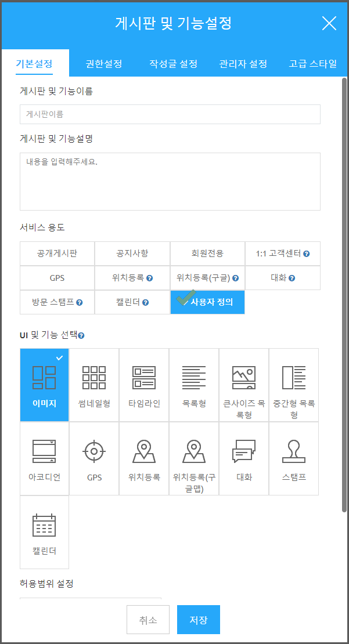Enable the 회원전용 service option
Screen dimensions: 349x644
click(207, 254)
